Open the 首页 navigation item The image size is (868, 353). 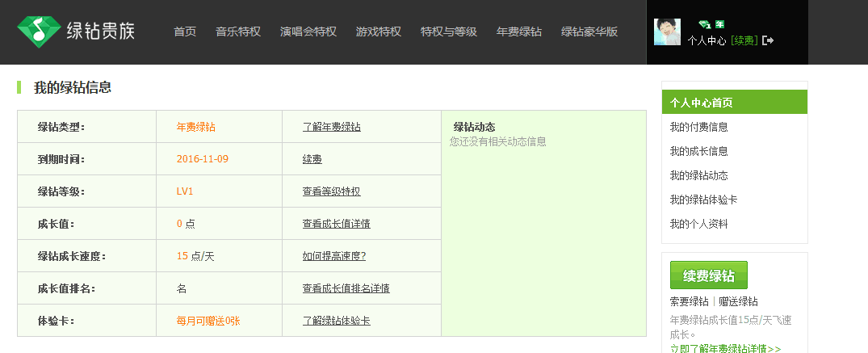pos(185,32)
